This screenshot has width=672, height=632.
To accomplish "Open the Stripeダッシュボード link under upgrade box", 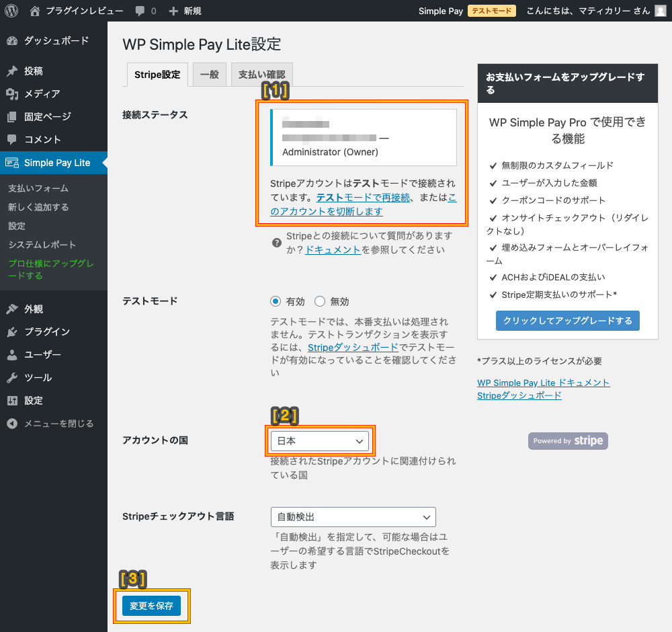I will 519,396.
